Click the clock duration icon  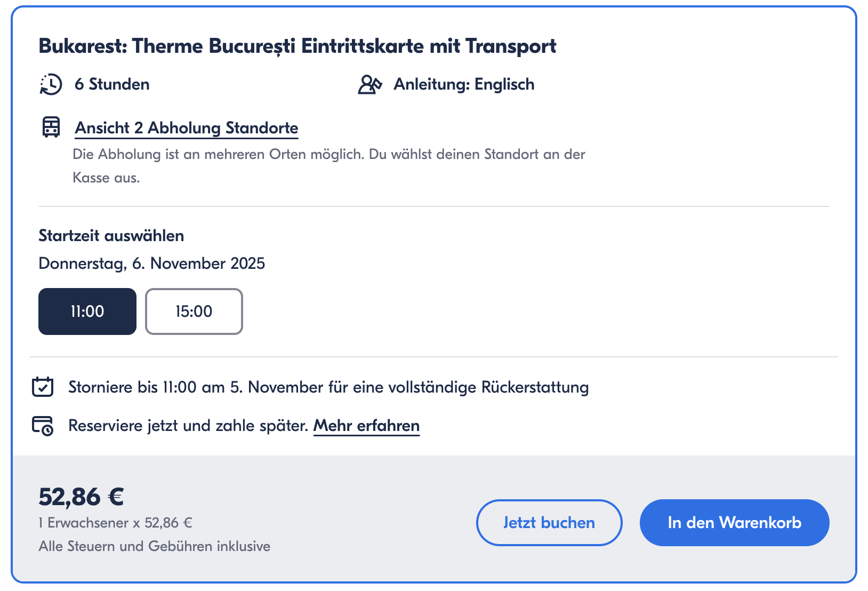pos(51,84)
